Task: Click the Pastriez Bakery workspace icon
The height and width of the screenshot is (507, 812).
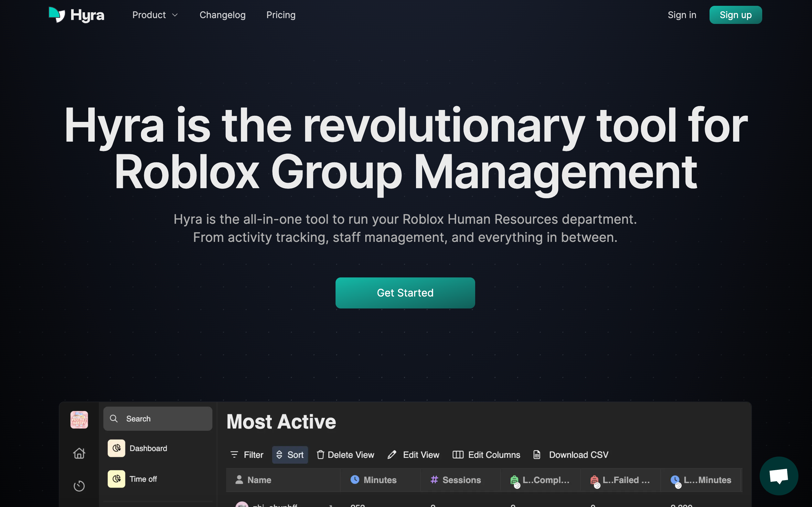Action: tap(79, 419)
